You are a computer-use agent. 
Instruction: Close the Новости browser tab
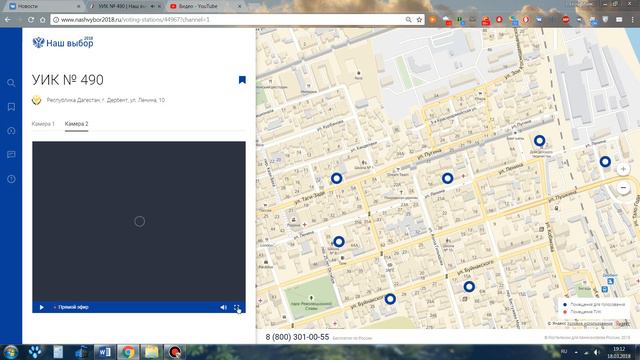(78, 6)
